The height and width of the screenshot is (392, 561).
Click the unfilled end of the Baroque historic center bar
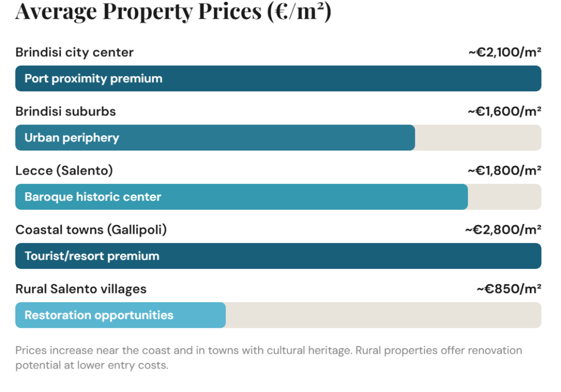point(504,197)
